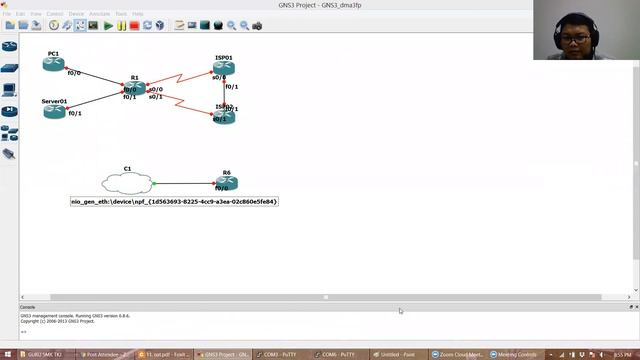
Task: Select the Server01 node on canvas
Action: click(54, 111)
